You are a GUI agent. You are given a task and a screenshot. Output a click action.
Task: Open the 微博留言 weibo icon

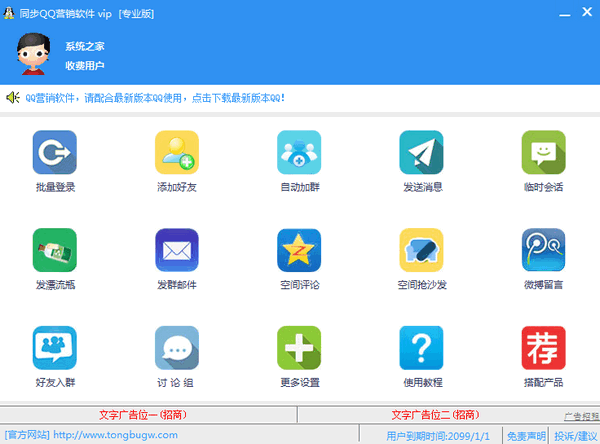coord(543,250)
